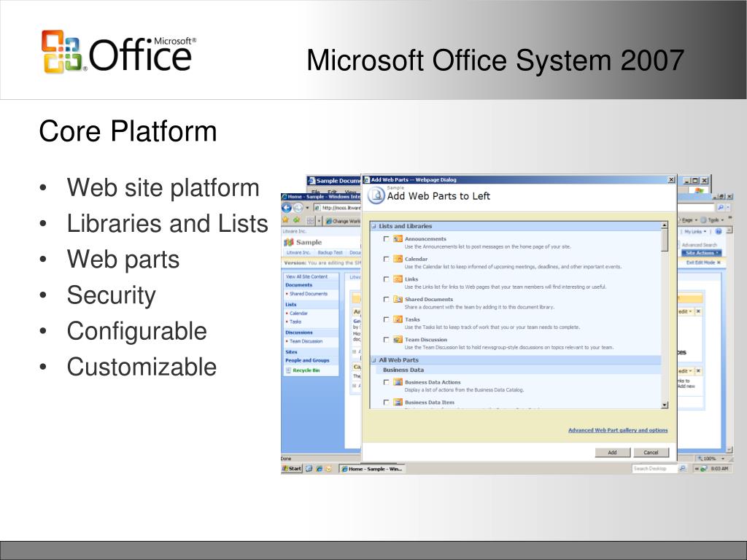Screen dimensions: 747x560
Task: Click the blue help icon beside My Links
Action: coord(719,231)
